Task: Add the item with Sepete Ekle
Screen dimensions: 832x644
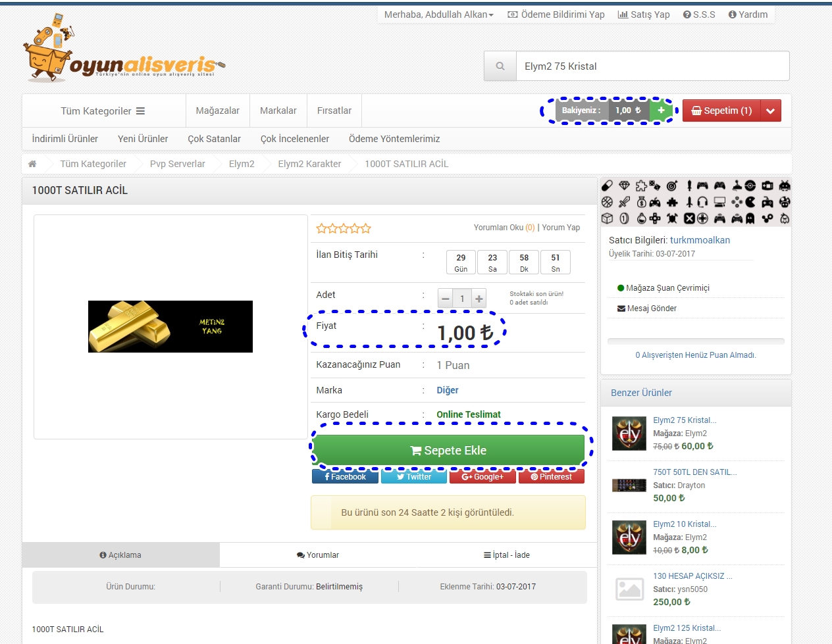Action: [x=448, y=451]
